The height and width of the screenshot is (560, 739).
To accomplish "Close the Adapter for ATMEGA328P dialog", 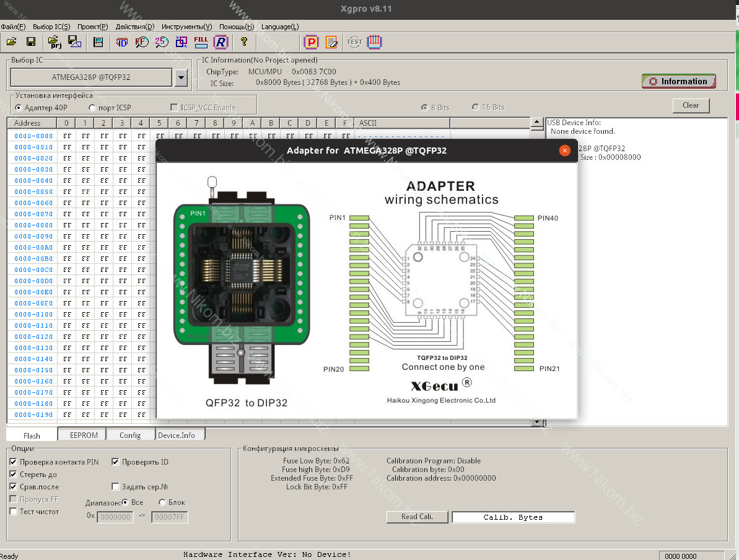I will point(564,151).
